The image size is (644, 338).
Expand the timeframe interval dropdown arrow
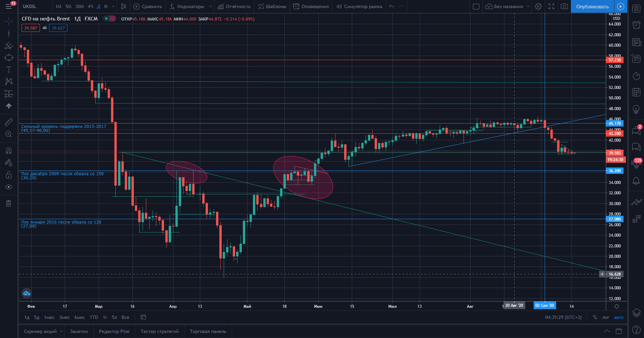[x=113, y=6]
